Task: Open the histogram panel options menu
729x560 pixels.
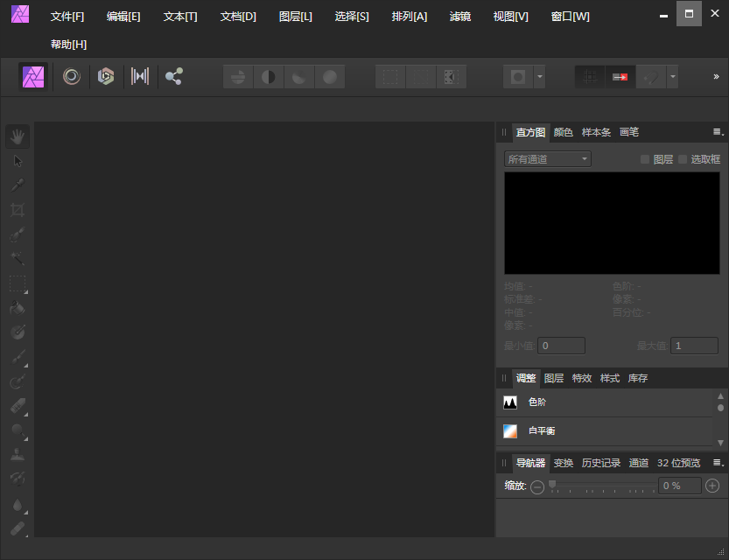Action: pyautogui.click(x=718, y=132)
